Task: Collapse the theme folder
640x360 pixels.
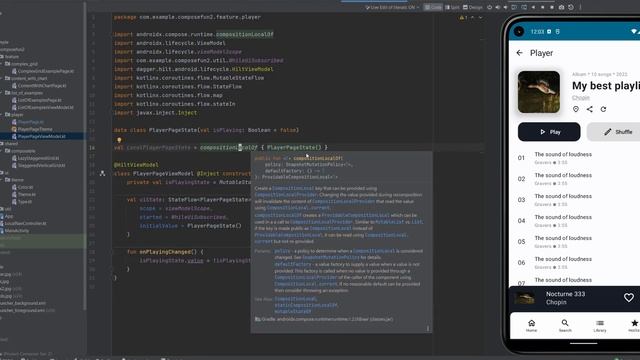Action: [x=2, y=180]
